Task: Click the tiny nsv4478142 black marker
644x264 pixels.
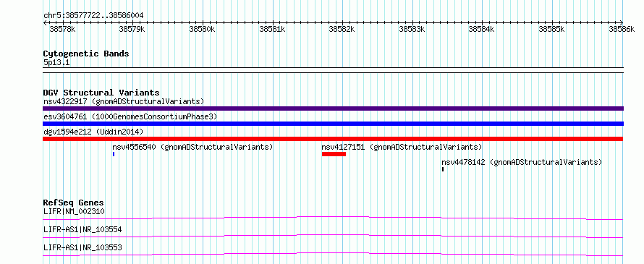Action: [443, 169]
